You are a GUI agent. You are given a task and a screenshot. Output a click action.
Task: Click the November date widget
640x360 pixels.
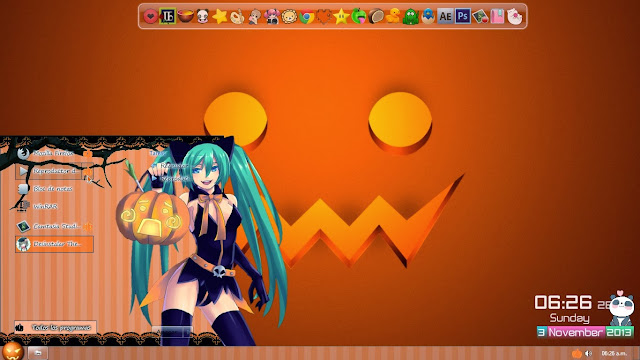[x=585, y=332]
